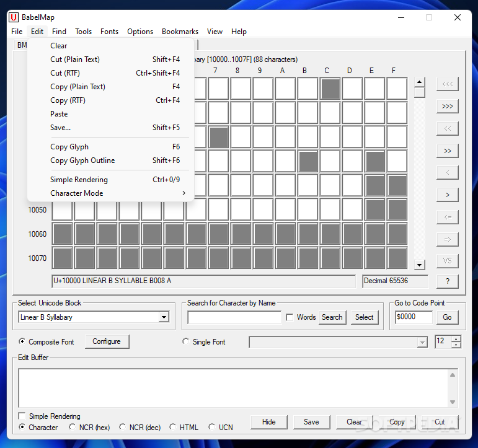478x448 pixels.
Task: Click the character name field U+10000
Action: click(203, 281)
